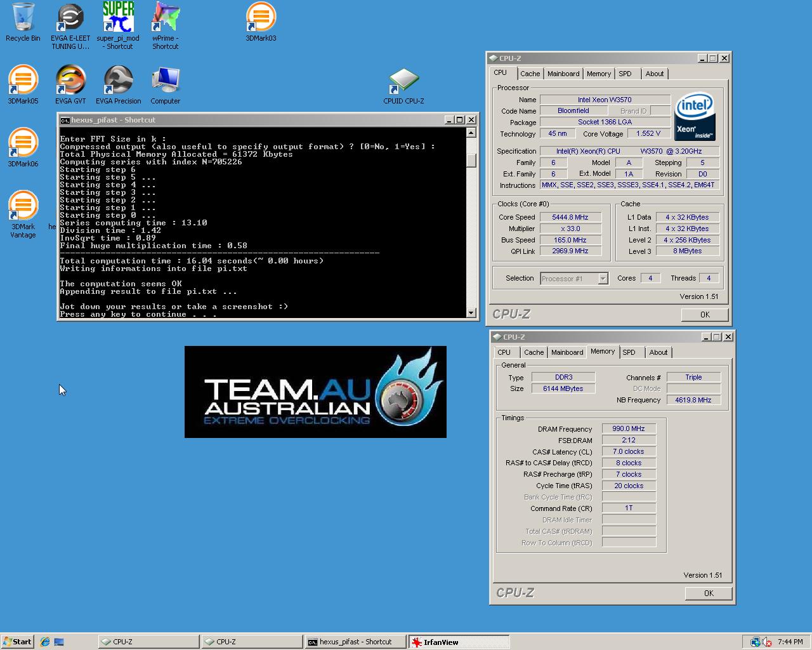Select the super_pi_mod shortcut icon
This screenshot has width=812, height=650.
(118, 25)
